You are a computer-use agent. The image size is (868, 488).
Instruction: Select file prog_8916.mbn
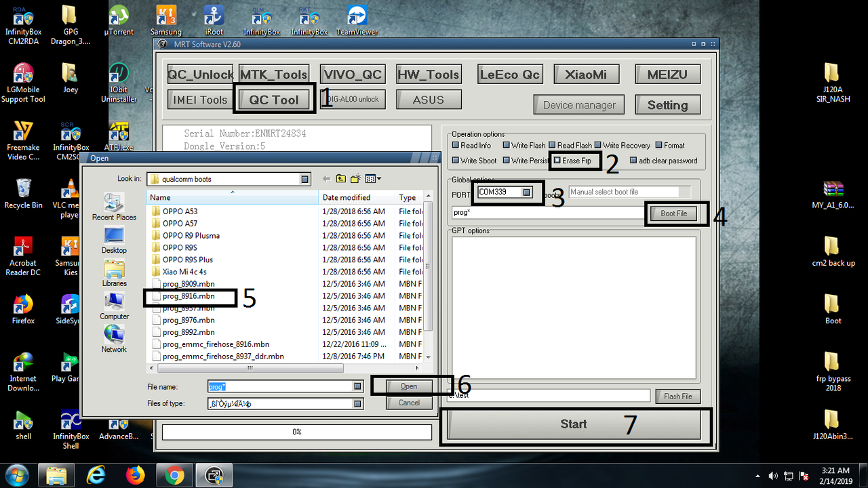(189, 296)
